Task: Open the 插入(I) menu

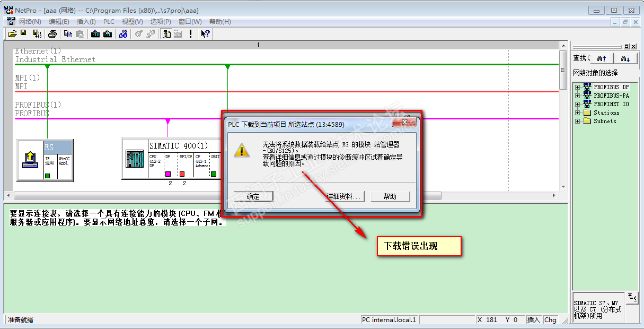Action: coord(86,22)
